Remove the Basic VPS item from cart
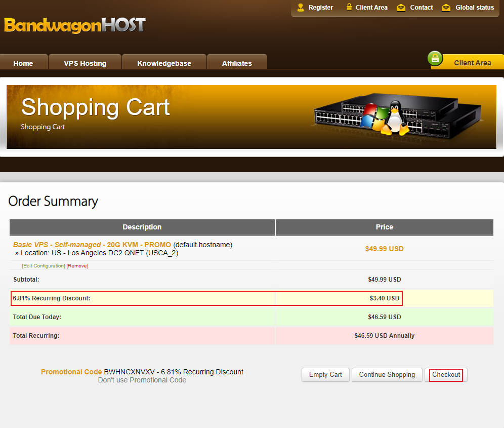This screenshot has width=504, height=428. tap(77, 266)
